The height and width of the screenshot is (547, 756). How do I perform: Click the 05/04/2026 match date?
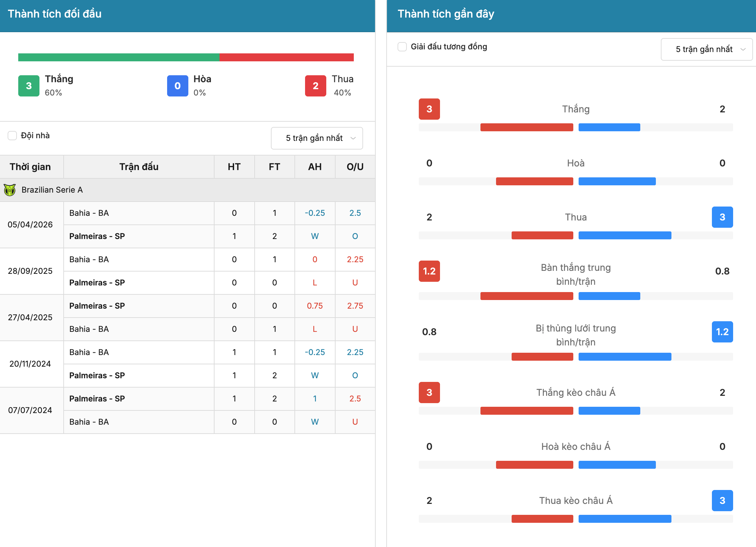pos(30,225)
